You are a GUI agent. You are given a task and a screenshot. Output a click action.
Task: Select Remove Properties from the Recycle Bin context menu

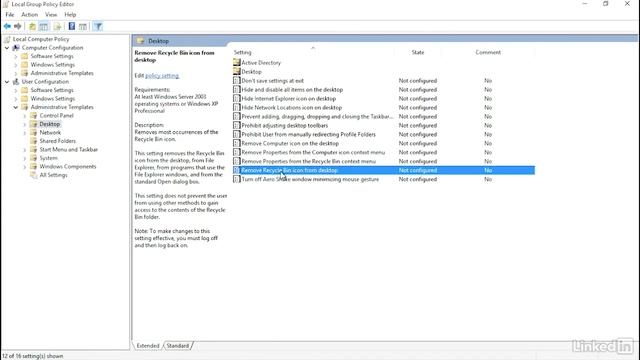click(309, 162)
